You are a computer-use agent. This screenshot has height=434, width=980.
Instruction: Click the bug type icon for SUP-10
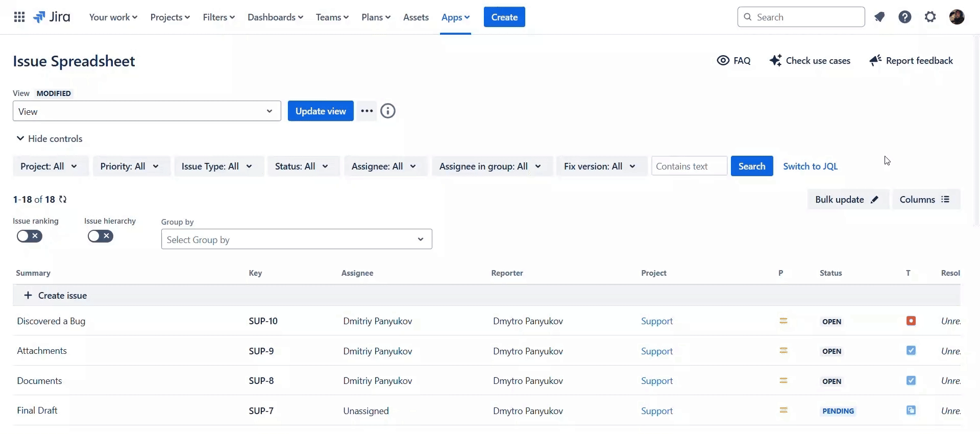[x=911, y=321]
